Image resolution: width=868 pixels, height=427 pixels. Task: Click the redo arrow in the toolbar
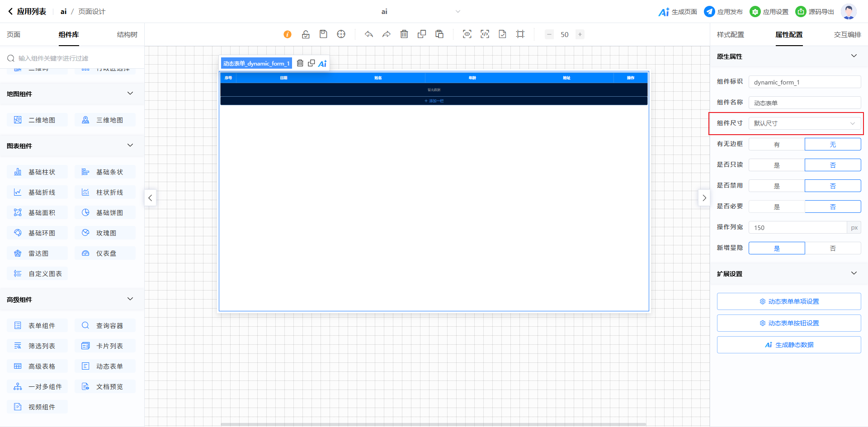(x=386, y=34)
